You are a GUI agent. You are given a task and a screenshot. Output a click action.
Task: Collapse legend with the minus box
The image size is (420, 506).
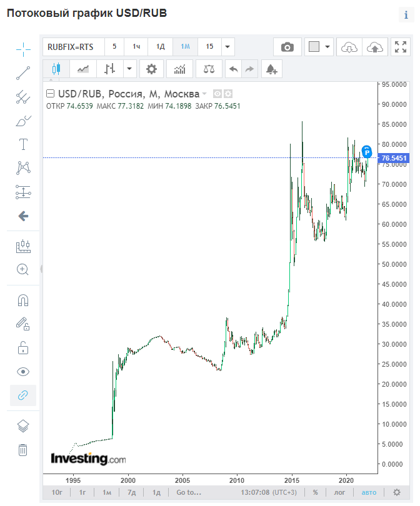pos(50,94)
